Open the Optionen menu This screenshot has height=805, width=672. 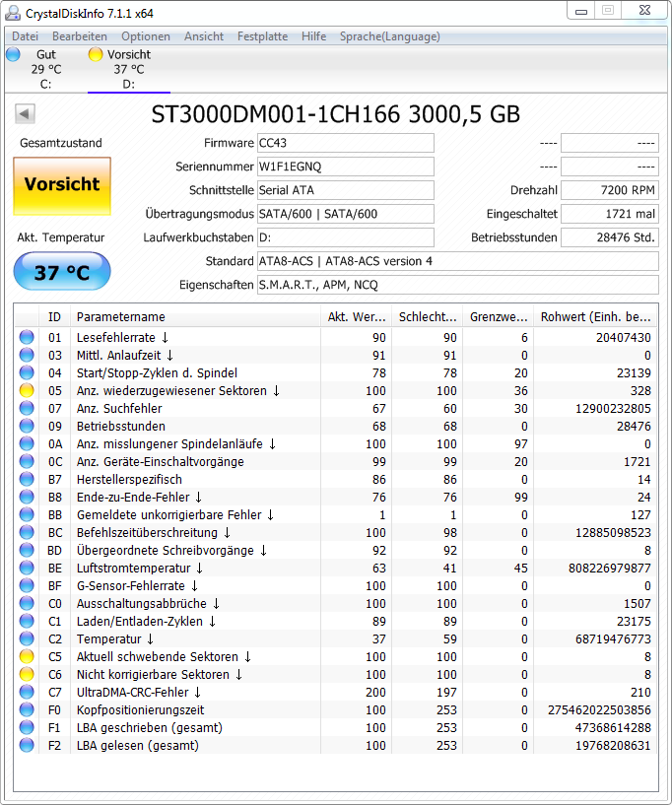pos(145,36)
